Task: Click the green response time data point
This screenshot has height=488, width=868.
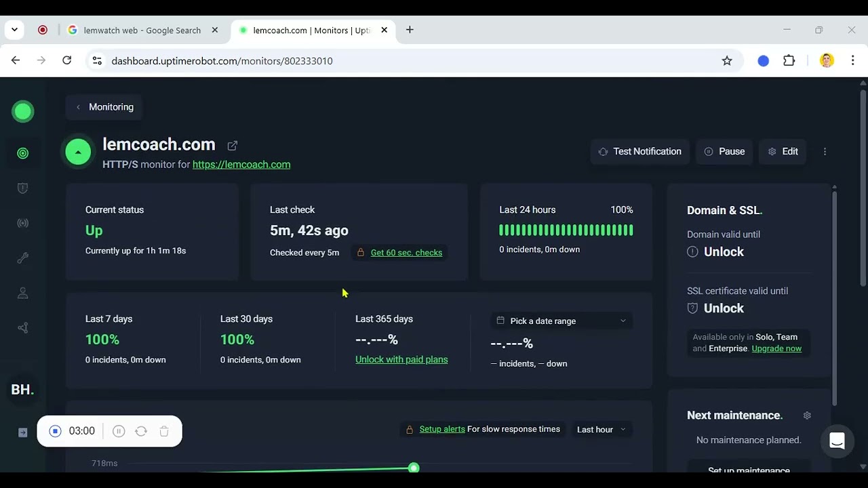Action: (x=414, y=468)
